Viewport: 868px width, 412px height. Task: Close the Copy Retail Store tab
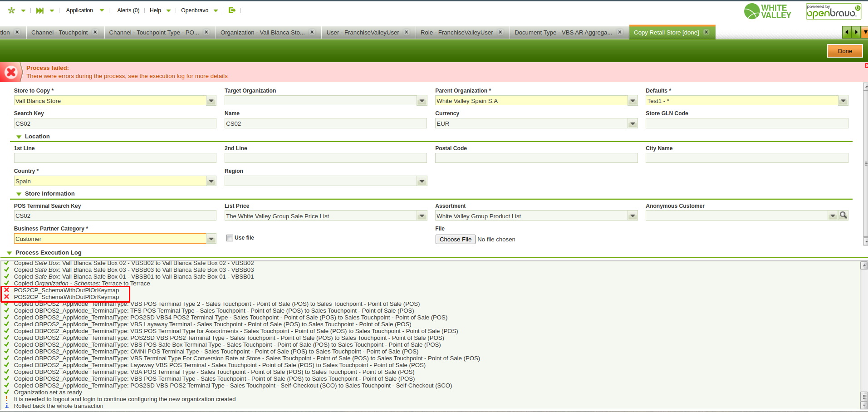click(x=706, y=32)
